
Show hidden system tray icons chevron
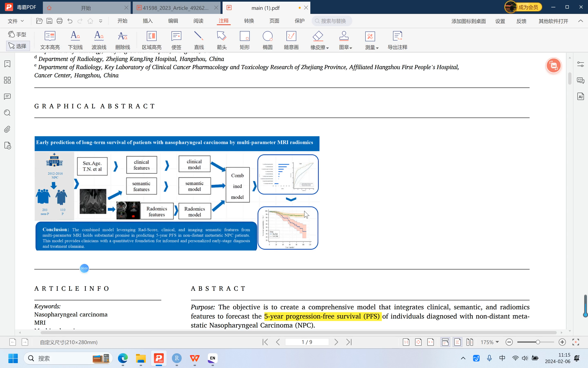point(463,358)
